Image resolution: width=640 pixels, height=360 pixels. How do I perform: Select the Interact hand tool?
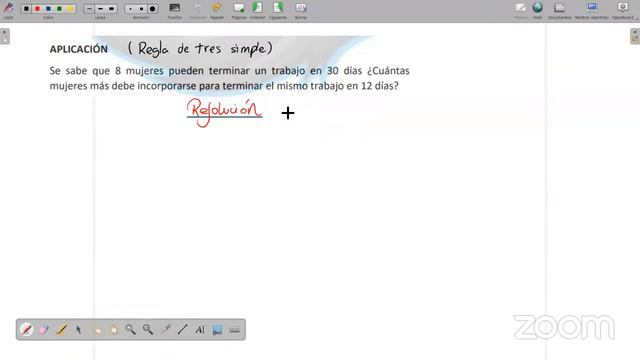pyautogui.click(x=97, y=330)
